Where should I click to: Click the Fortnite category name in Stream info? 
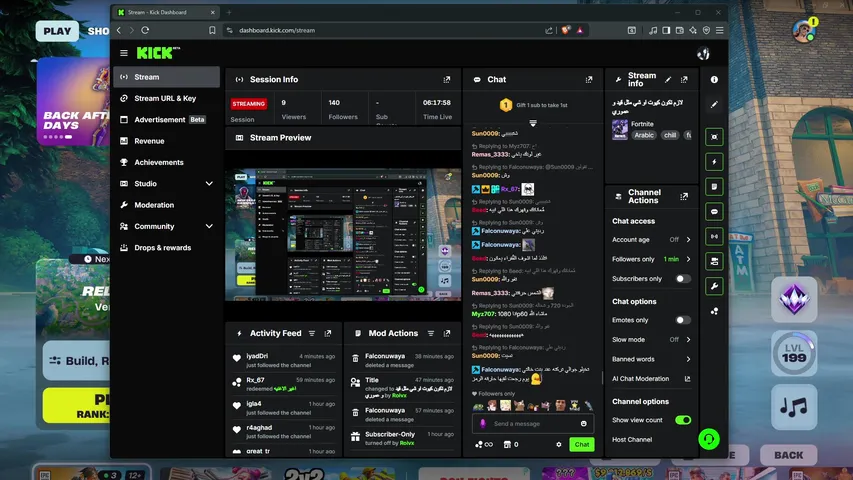pyautogui.click(x=642, y=124)
